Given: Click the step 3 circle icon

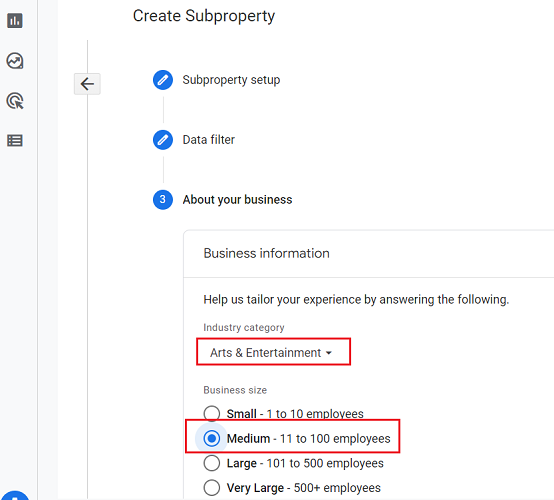Looking at the screenshot, I should [163, 200].
